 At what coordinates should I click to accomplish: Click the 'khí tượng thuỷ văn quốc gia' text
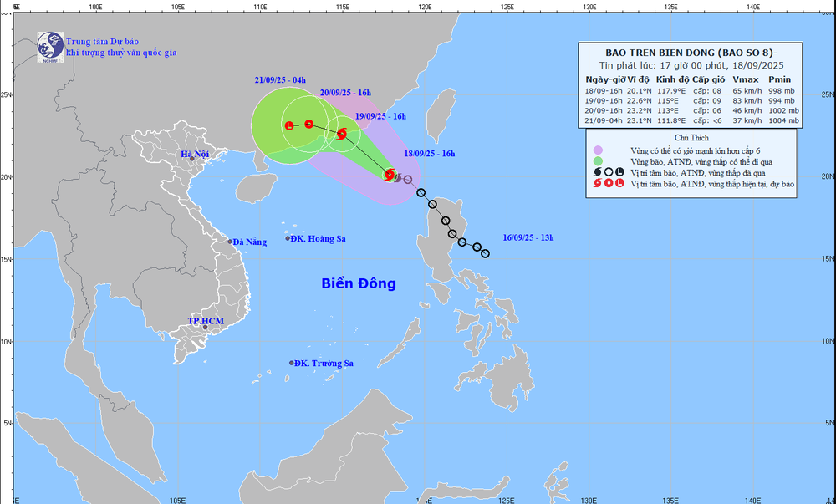tap(121, 53)
